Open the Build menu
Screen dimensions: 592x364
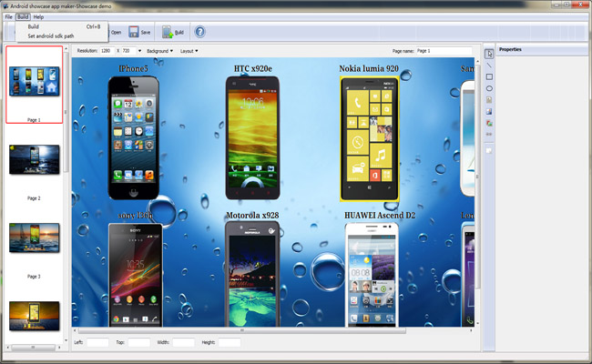(23, 17)
